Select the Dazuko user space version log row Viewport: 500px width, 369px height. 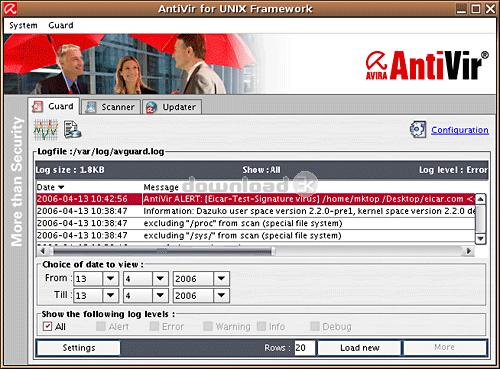[x=256, y=211]
